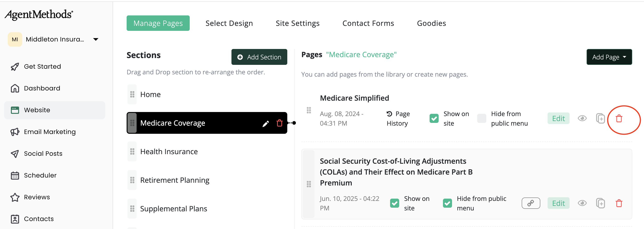Select the Health Insurance section
The image size is (644, 229).
[169, 152]
